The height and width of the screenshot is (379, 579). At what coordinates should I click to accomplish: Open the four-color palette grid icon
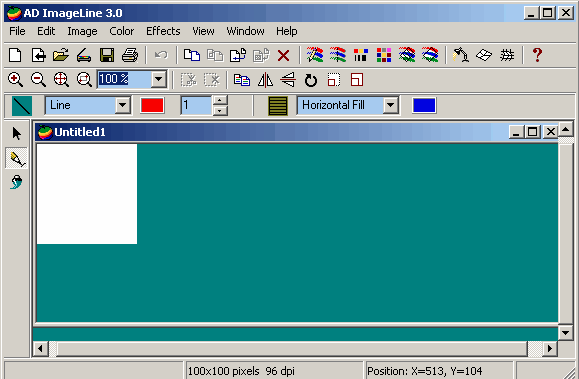[x=384, y=55]
